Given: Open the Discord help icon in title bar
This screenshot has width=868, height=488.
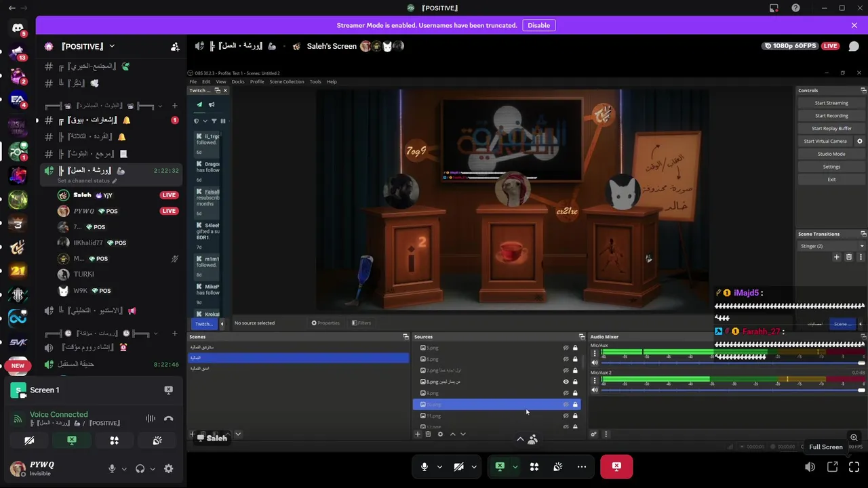Looking at the screenshot, I should [795, 8].
